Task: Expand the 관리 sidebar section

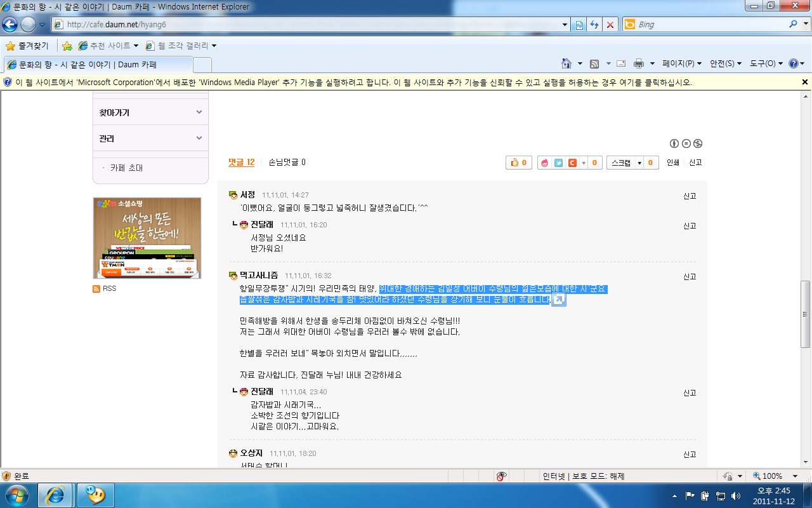Action: coord(199,138)
